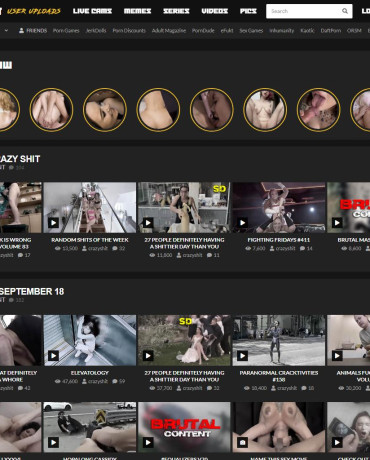Open the Inhumanity link
This screenshot has height=460, width=370.
click(x=282, y=30)
